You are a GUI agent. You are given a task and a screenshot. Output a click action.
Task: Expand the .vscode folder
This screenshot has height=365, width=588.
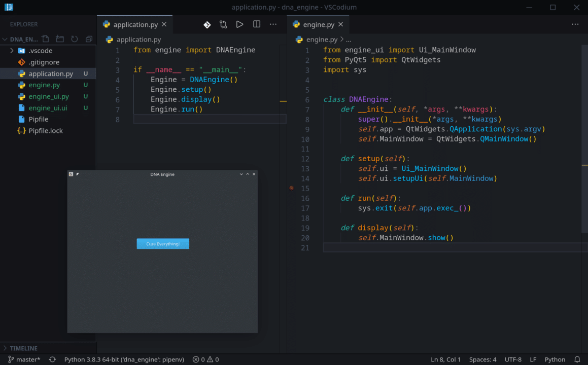11,50
